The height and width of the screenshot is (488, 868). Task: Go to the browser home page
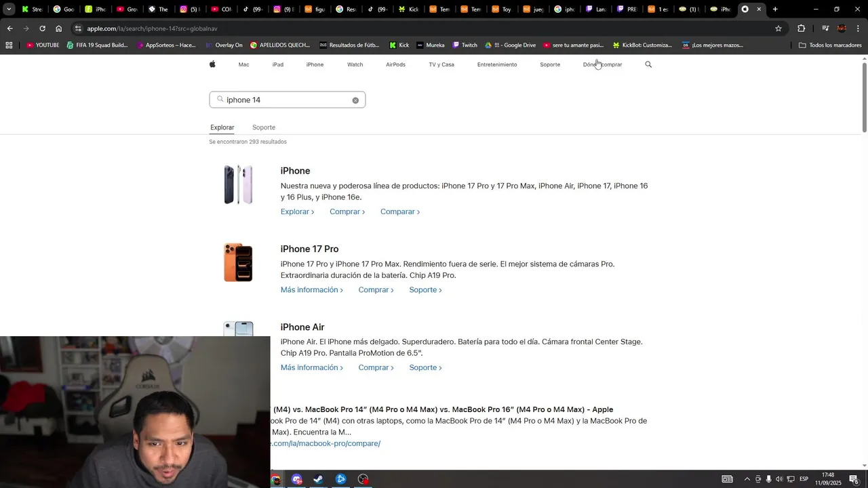pyautogui.click(x=58, y=28)
